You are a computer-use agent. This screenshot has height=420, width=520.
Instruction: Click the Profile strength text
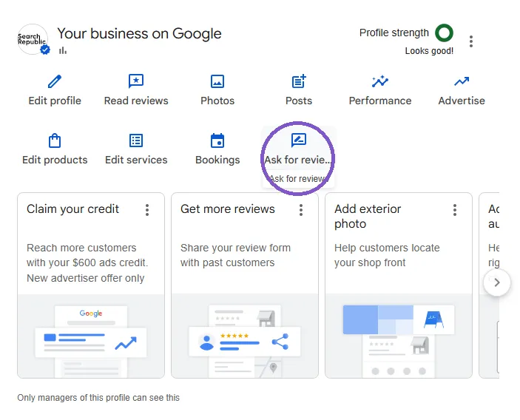394,33
